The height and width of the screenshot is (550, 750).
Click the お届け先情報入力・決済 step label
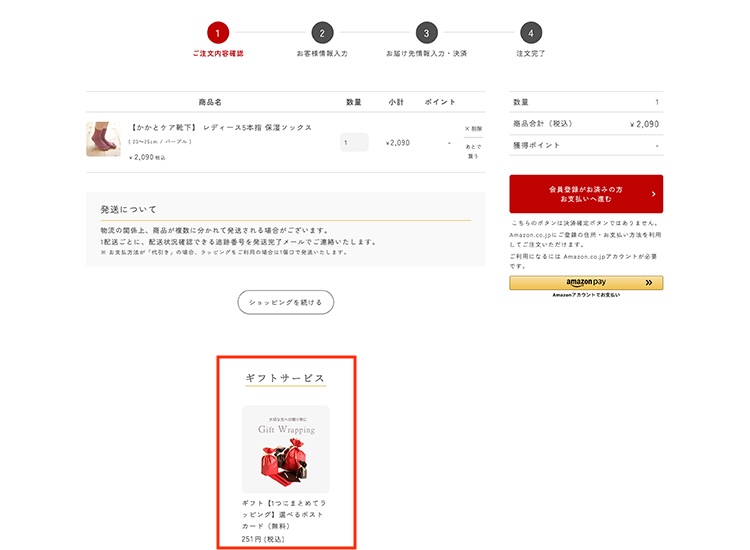426,53
